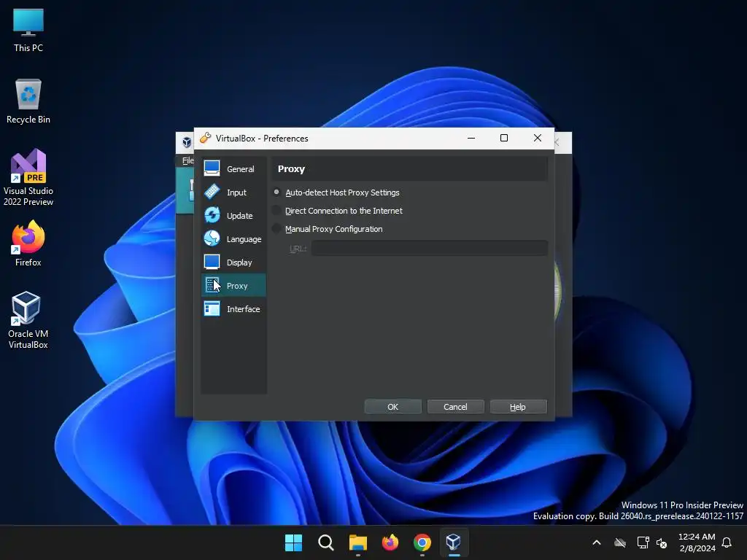Select the Recycle Bin desktop icon
The height and width of the screenshot is (560, 747).
[x=28, y=101]
